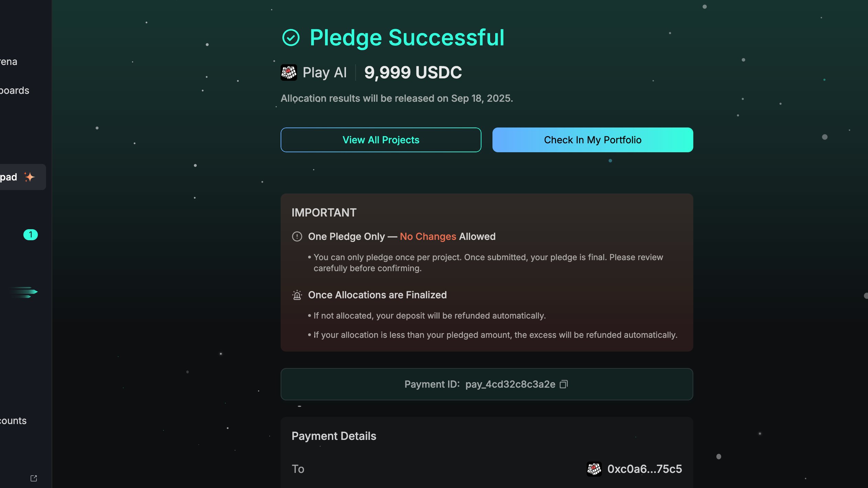Click the pay_4cd32c8c3a2e payment ID text
Viewport: 868px width, 488px height.
click(x=510, y=384)
